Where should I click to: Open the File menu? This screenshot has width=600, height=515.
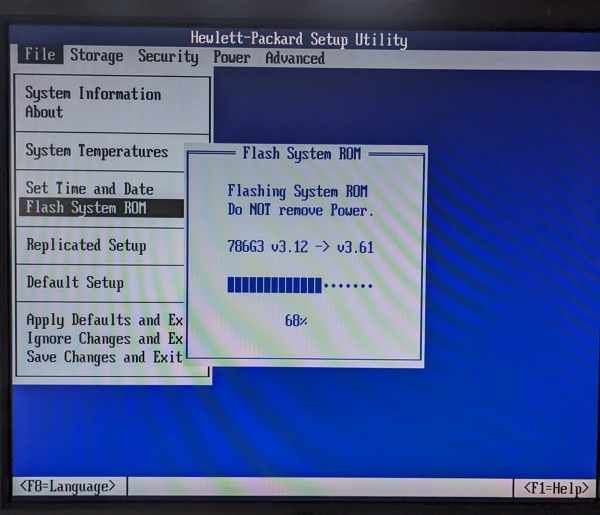tap(40, 54)
